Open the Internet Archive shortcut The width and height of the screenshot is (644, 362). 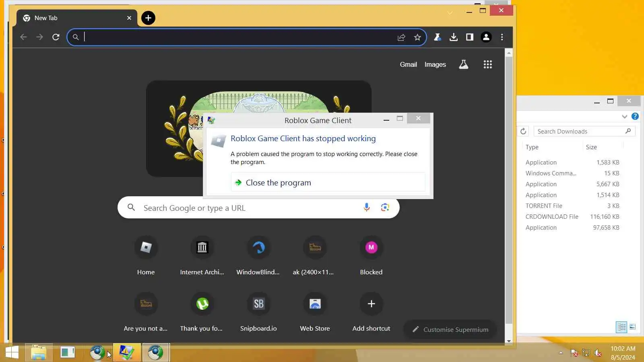coord(202,256)
